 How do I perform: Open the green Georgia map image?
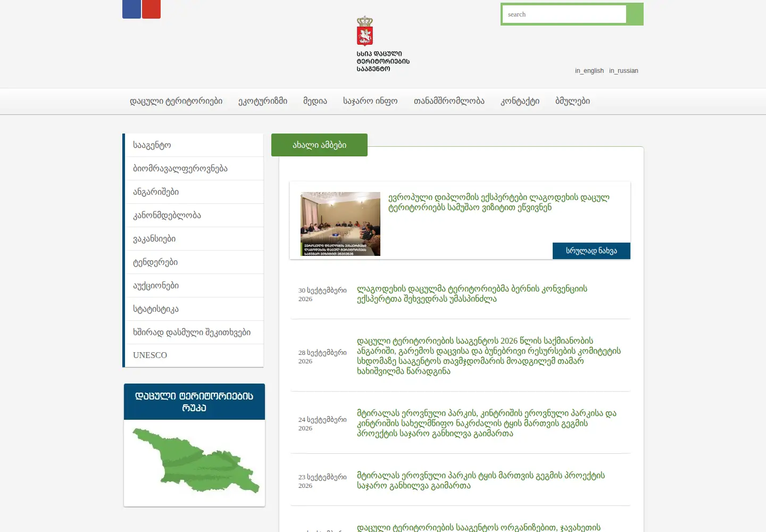pyautogui.click(x=196, y=461)
